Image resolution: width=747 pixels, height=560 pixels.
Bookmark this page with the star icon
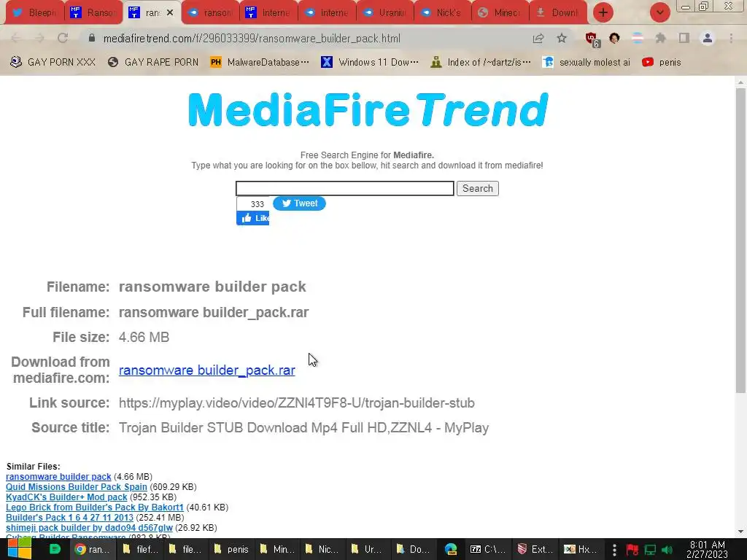click(x=562, y=38)
